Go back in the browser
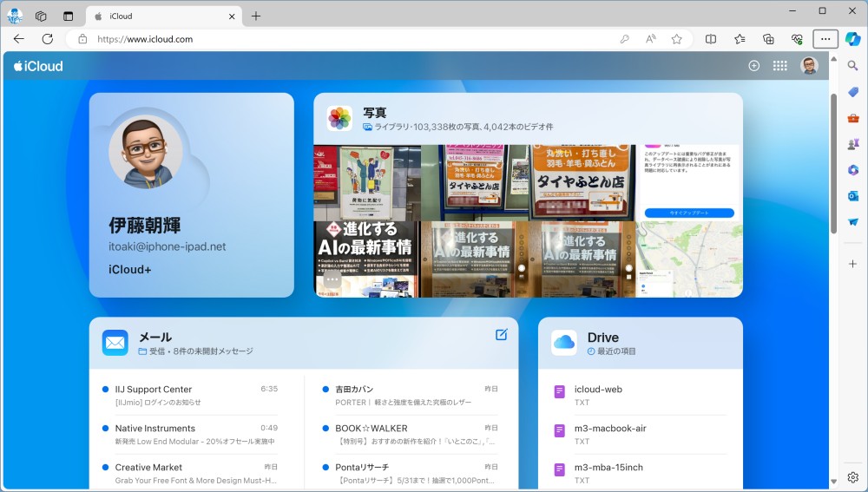The height and width of the screenshot is (492, 868). point(19,39)
